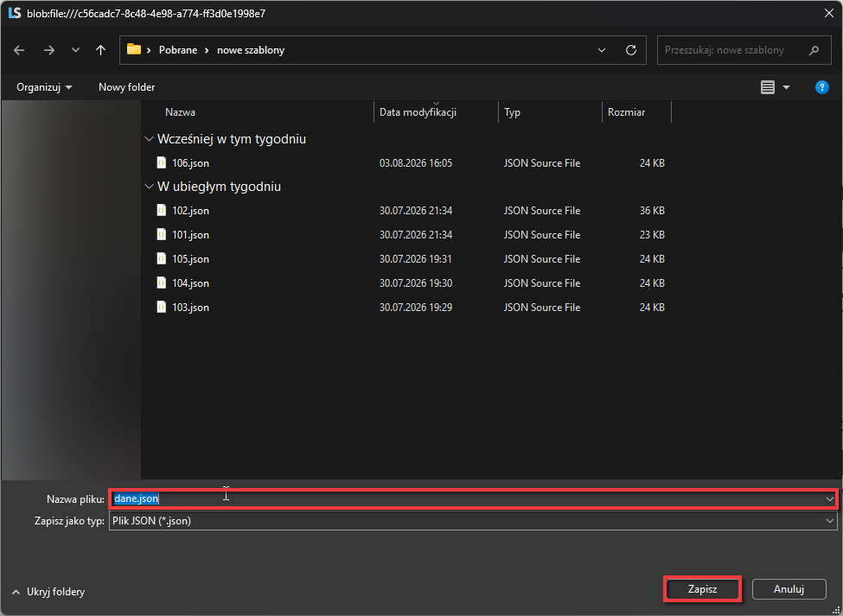Viewport: 843px width, 616px height.
Task: Open recent locations dropdown arrow
Action: [x=75, y=50]
